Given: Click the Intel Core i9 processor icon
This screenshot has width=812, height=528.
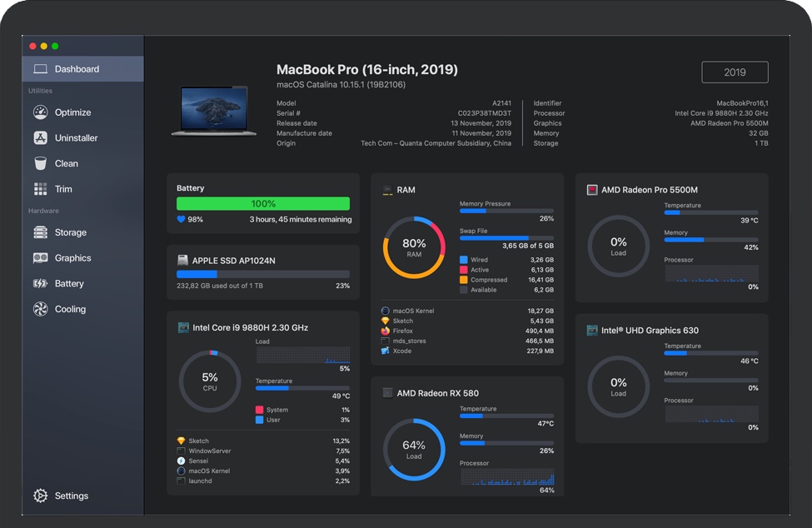Looking at the screenshot, I should pyautogui.click(x=183, y=327).
